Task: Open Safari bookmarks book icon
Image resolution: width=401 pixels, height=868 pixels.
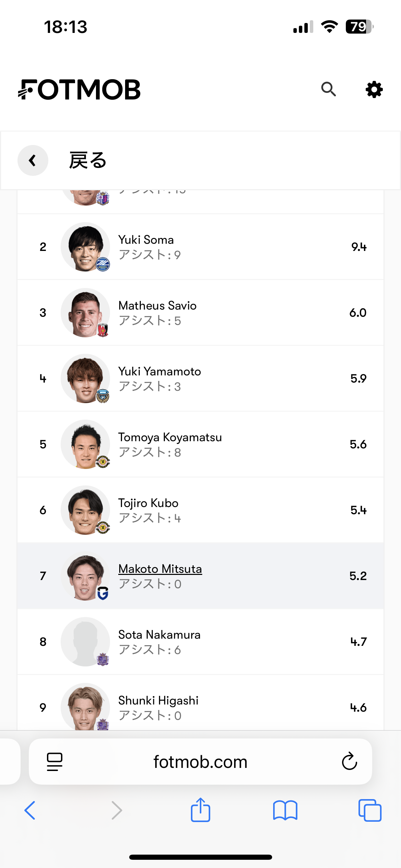Action: [285, 810]
